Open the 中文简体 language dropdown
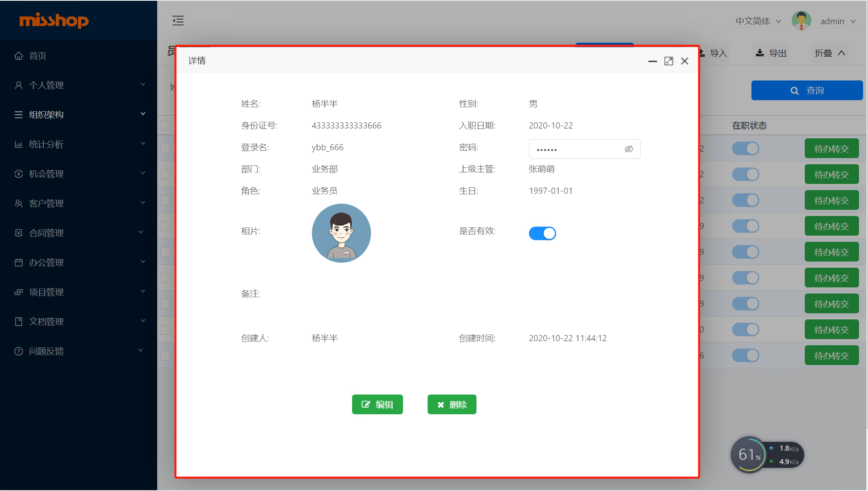 [758, 21]
